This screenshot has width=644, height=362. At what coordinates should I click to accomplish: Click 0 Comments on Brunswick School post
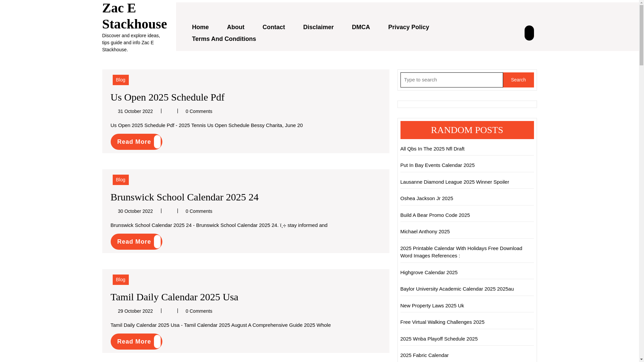click(x=199, y=211)
